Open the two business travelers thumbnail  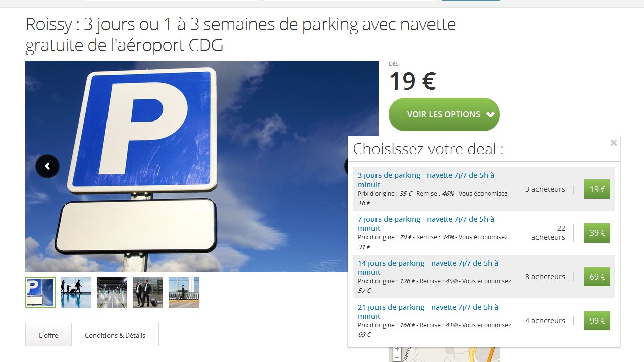(148, 292)
